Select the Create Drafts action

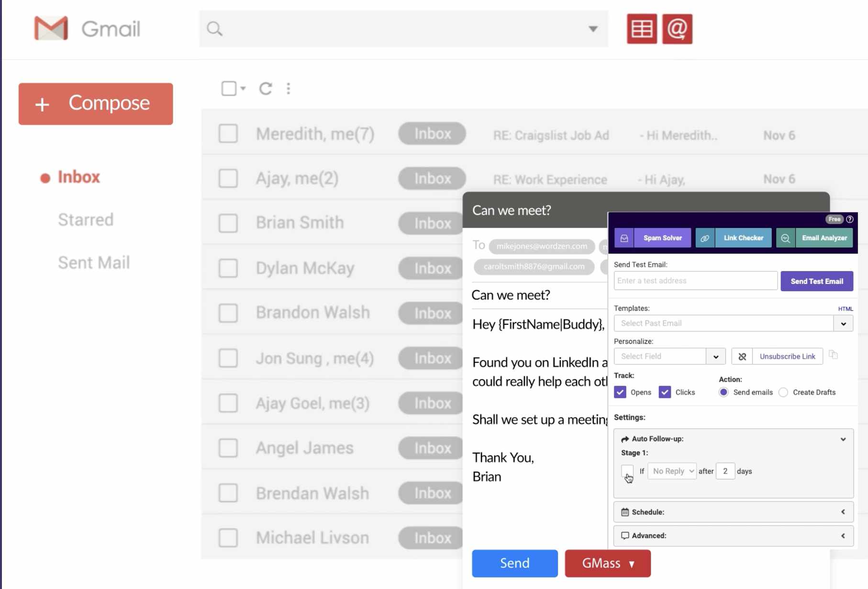tap(783, 392)
